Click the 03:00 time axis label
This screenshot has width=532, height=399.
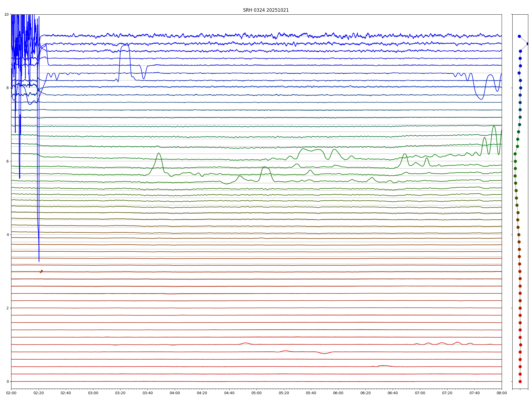coord(93,393)
